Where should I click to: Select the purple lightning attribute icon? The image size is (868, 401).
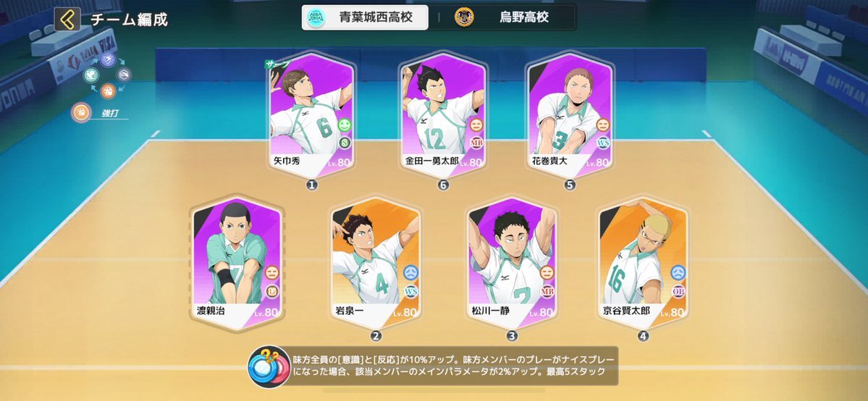(x=108, y=59)
